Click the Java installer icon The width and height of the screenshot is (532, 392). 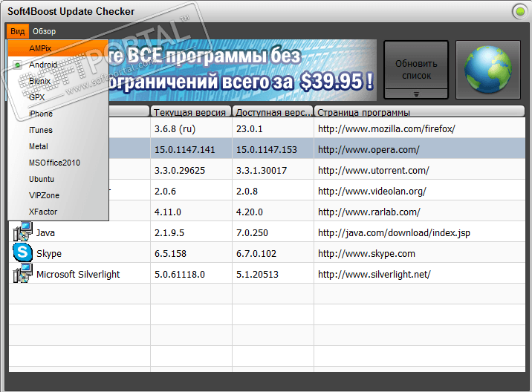pos(23,232)
